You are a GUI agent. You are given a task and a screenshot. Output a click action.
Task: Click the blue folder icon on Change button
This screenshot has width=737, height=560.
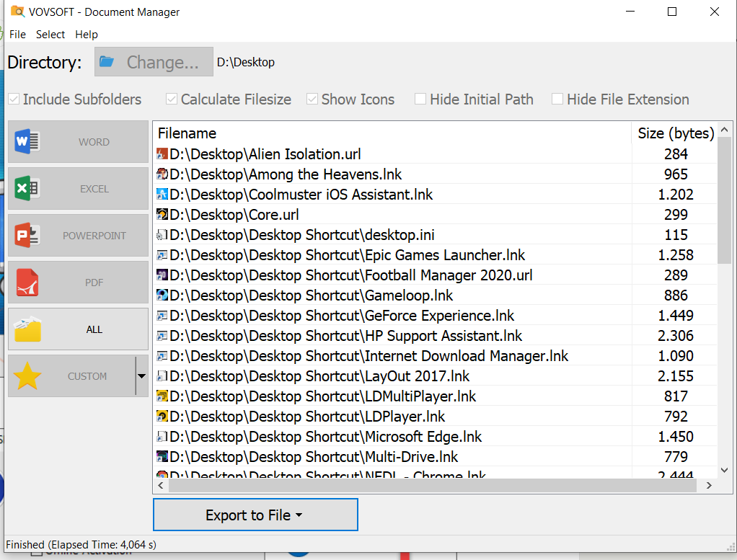coord(107,61)
